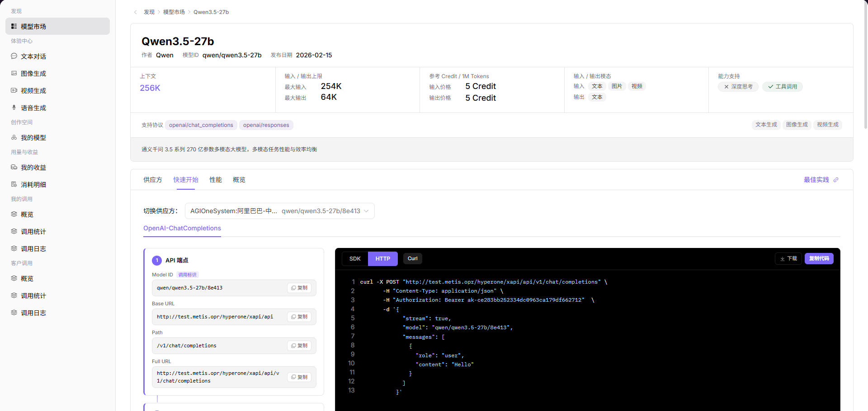
Task: Download the code sample
Action: tap(788, 258)
